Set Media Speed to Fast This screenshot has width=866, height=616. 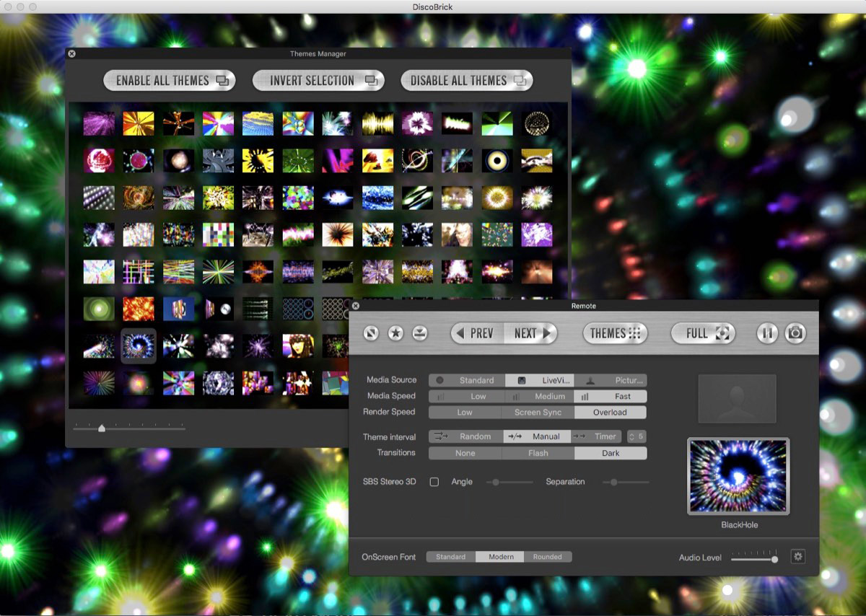611,397
